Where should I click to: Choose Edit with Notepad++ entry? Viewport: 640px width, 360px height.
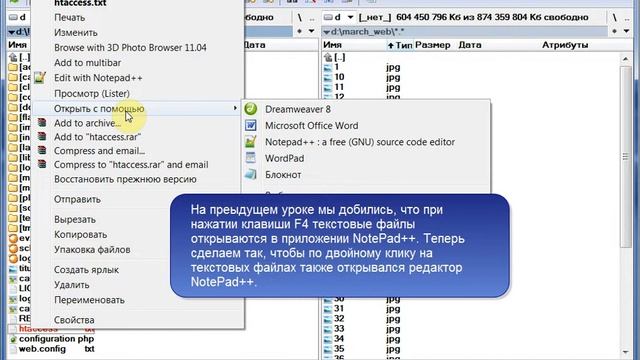point(98,78)
